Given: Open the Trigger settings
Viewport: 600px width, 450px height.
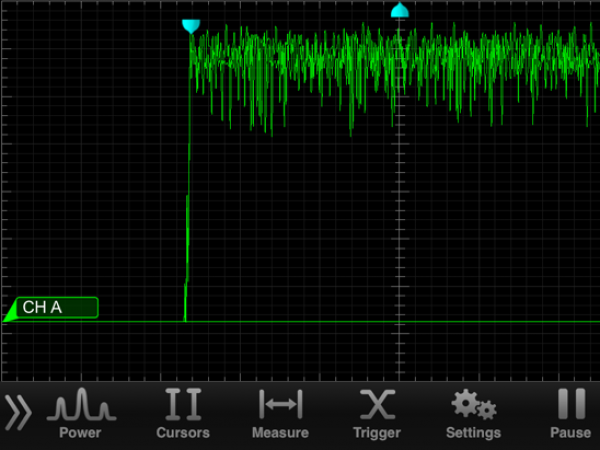Looking at the screenshot, I should click(377, 413).
